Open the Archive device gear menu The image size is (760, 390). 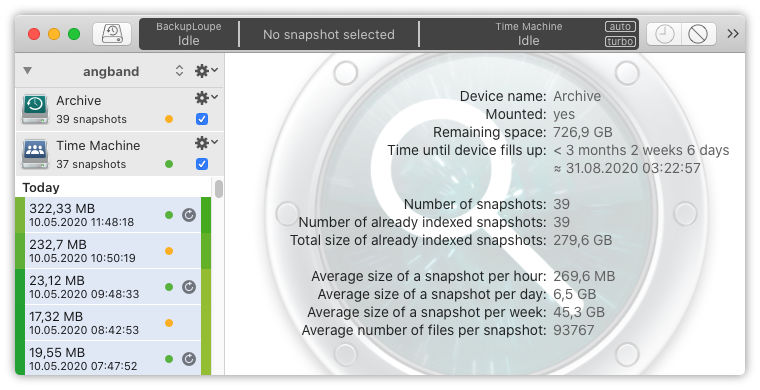click(x=206, y=98)
